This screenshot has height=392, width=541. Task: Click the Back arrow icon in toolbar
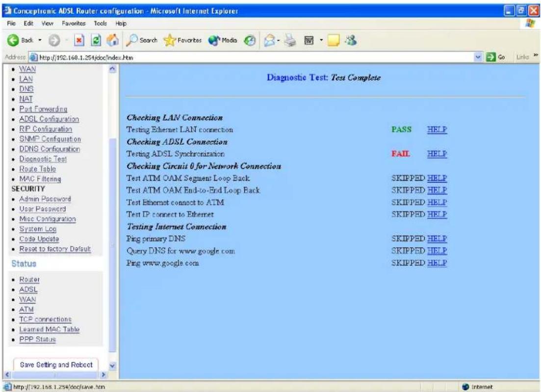pos(13,40)
